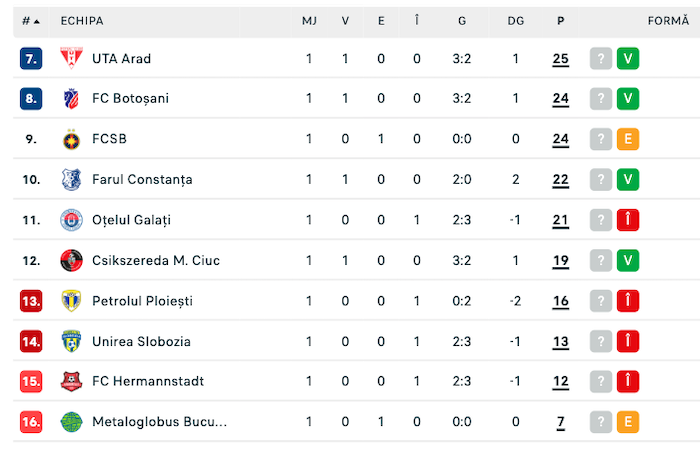Click Farul Constanța's green V form badge

point(628,180)
